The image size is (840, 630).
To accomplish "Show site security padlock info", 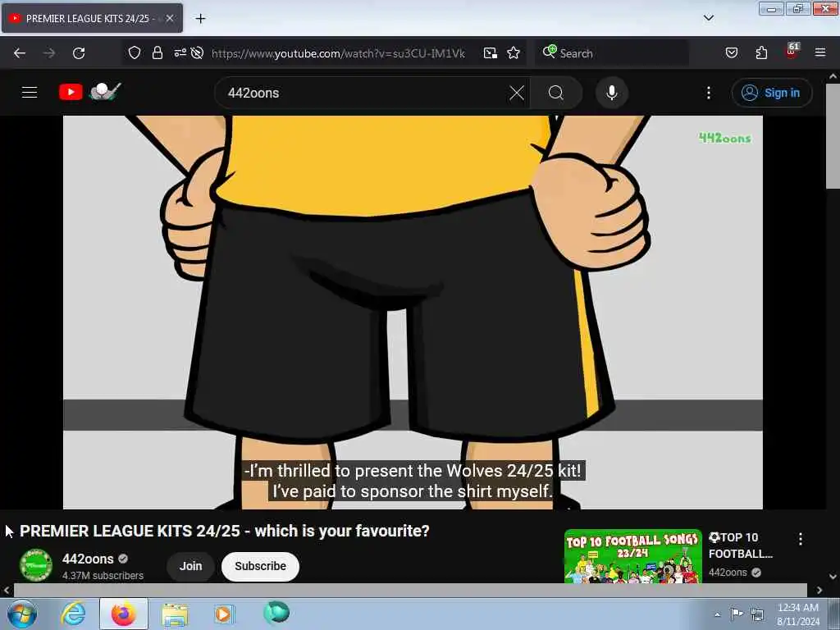I will (157, 53).
